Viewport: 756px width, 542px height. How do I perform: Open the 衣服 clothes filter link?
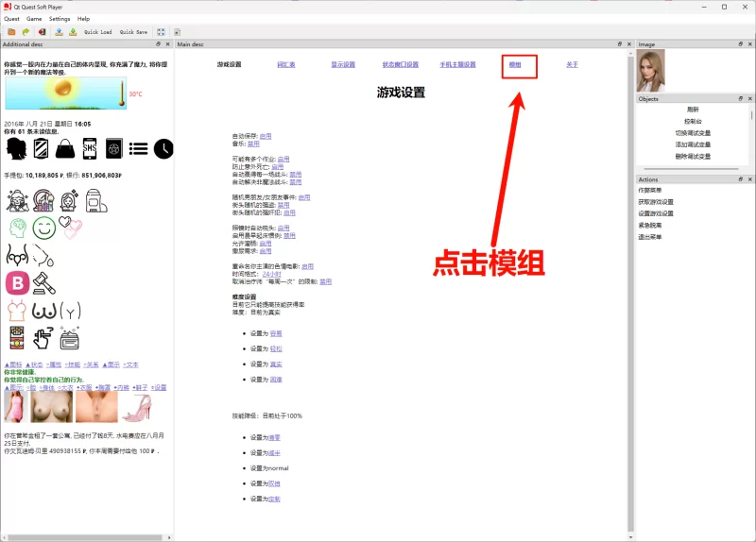click(84, 387)
